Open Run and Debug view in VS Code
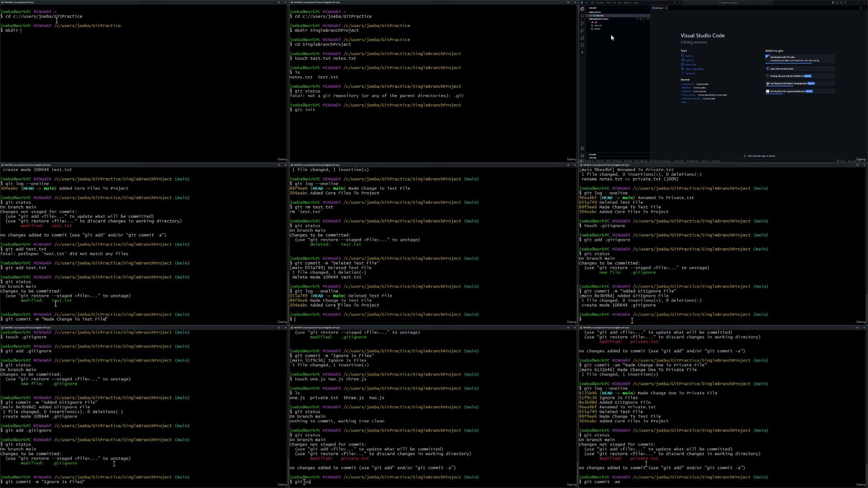Image resolution: width=868 pixels, height=488 pixels. (x=582, y=30)
